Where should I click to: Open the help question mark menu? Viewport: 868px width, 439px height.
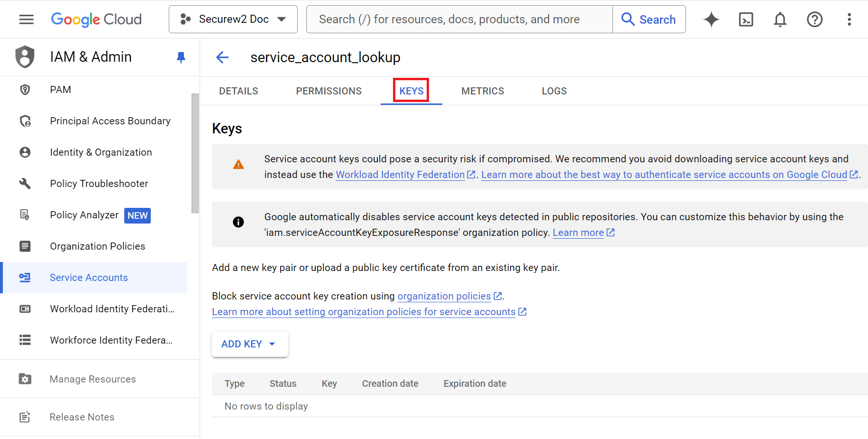pyautogui.click(x=814, y=19)
